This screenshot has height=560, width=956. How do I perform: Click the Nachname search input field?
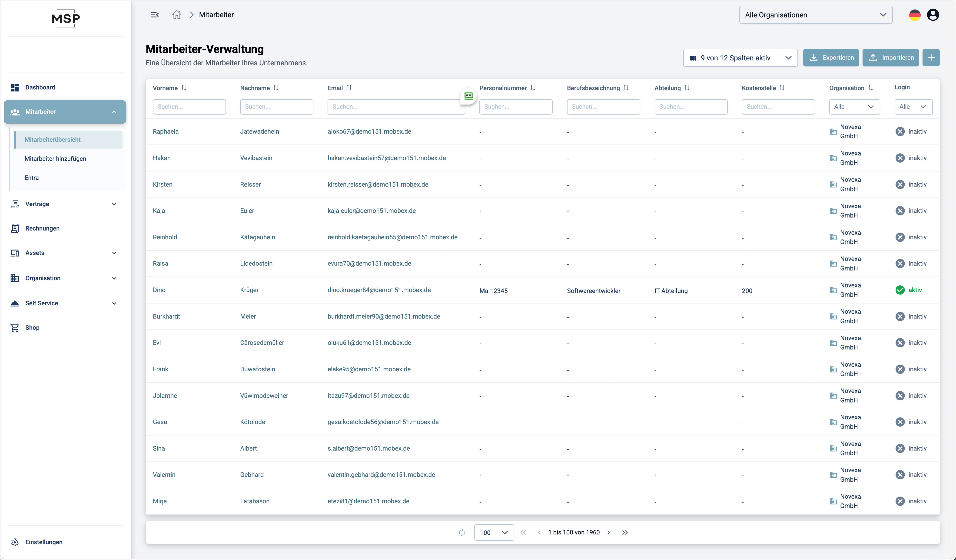(276, 107)
